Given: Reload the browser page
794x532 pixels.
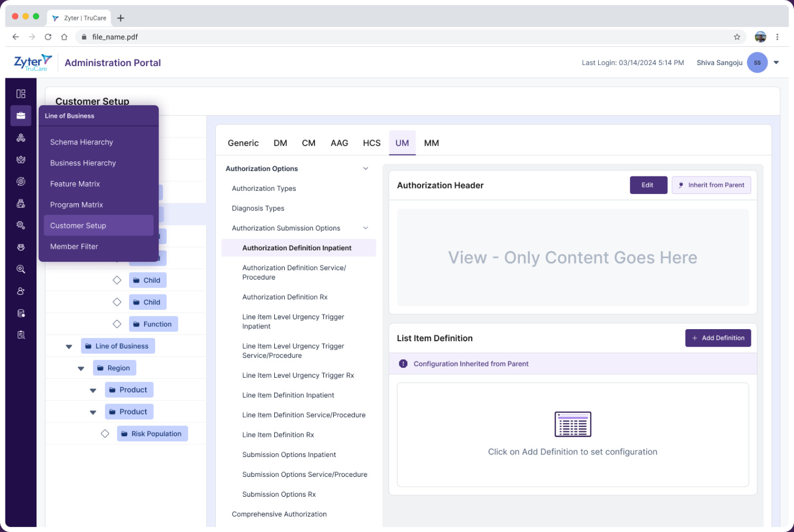Looking at the screenshot, I should pos(48,37).
